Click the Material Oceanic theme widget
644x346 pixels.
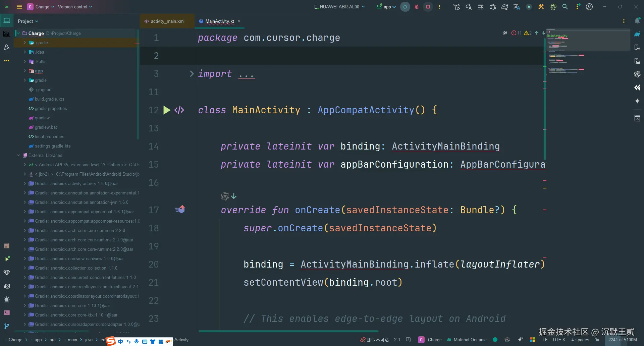click(467, 340)
